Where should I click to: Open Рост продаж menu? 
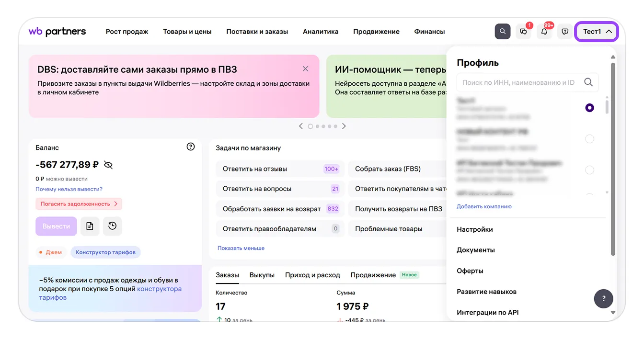pyautogui.click(x=127, y=32)
